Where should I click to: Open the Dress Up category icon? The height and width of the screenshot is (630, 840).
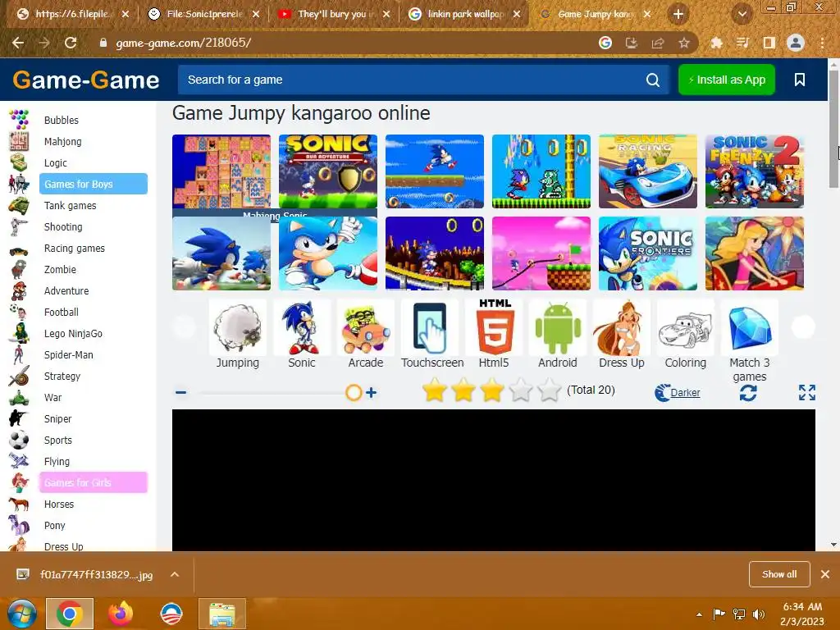coord(622,327)
